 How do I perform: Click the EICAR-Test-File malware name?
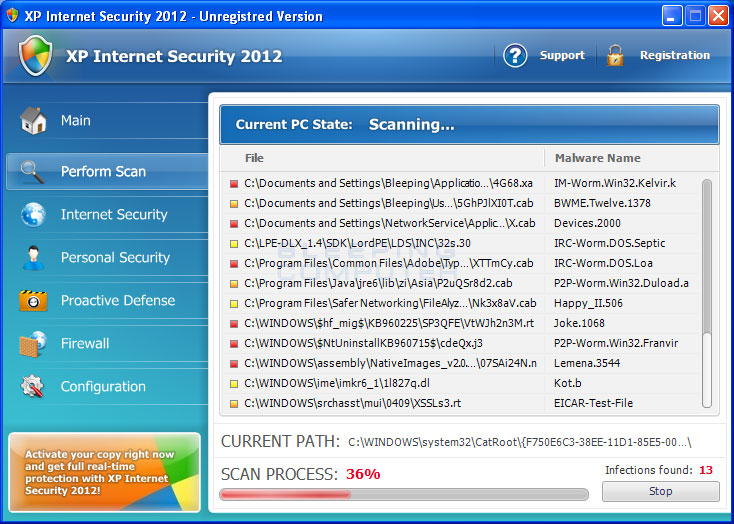tap(593, 403)
